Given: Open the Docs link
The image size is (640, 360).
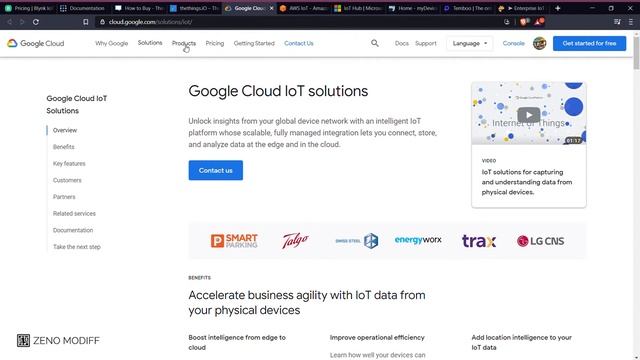Looking at the screenshot, I should click(x=402, y=43).
